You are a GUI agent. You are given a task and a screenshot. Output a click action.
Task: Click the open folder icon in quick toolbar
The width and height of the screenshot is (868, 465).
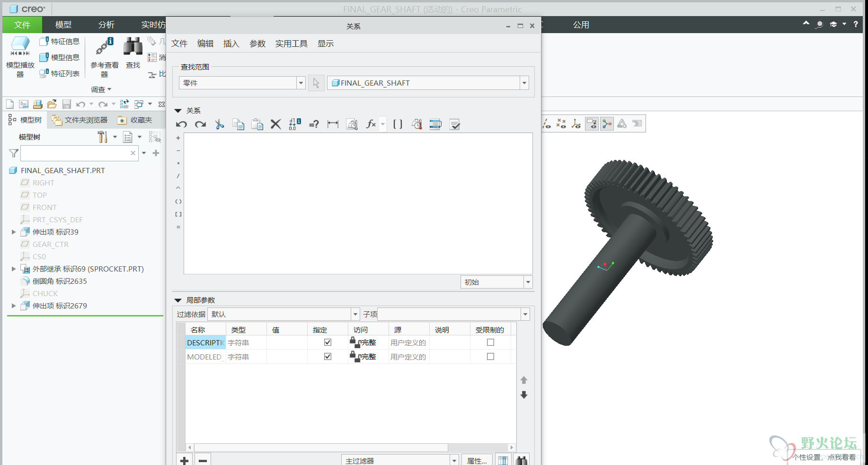click(52, 104)
